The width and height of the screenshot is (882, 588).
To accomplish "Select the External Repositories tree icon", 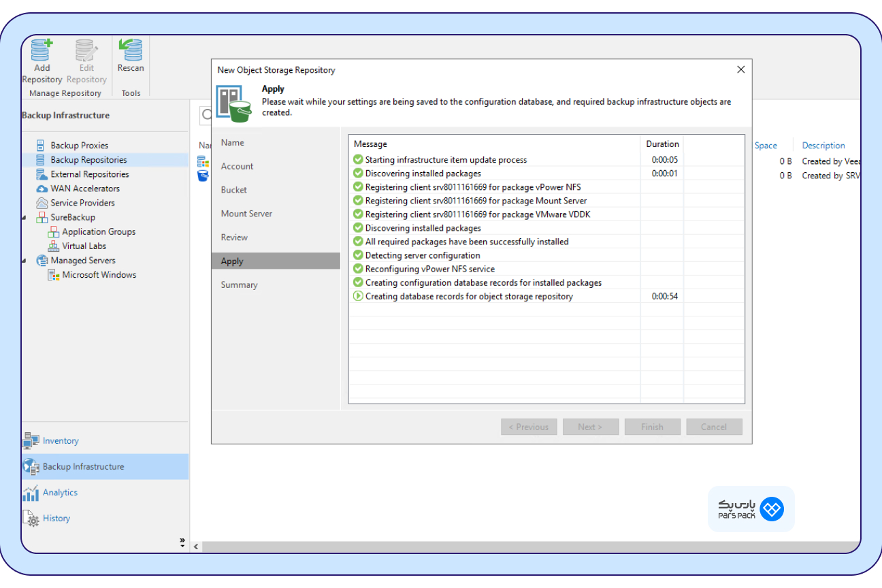I will (x=42, y=174).
